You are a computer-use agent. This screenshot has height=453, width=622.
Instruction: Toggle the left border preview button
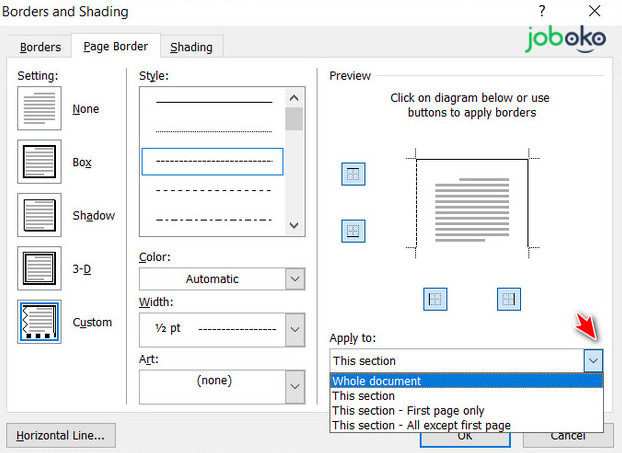tap(436, 298)
